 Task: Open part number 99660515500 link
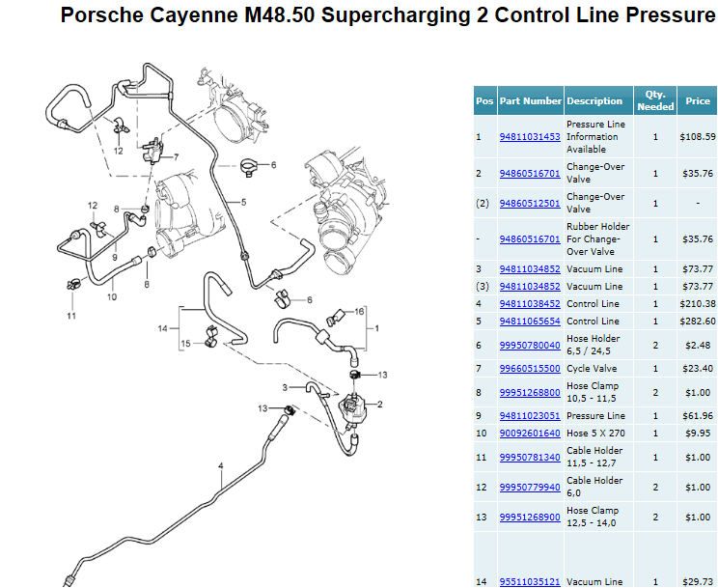click(x=530, y=369)
